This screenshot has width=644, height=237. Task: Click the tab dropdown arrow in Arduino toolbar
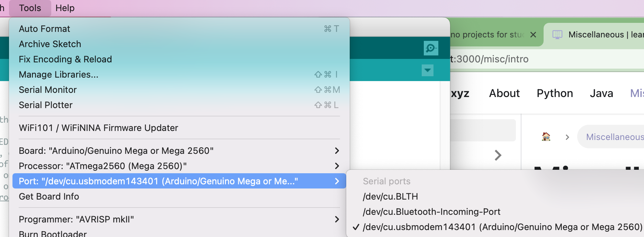428,70
